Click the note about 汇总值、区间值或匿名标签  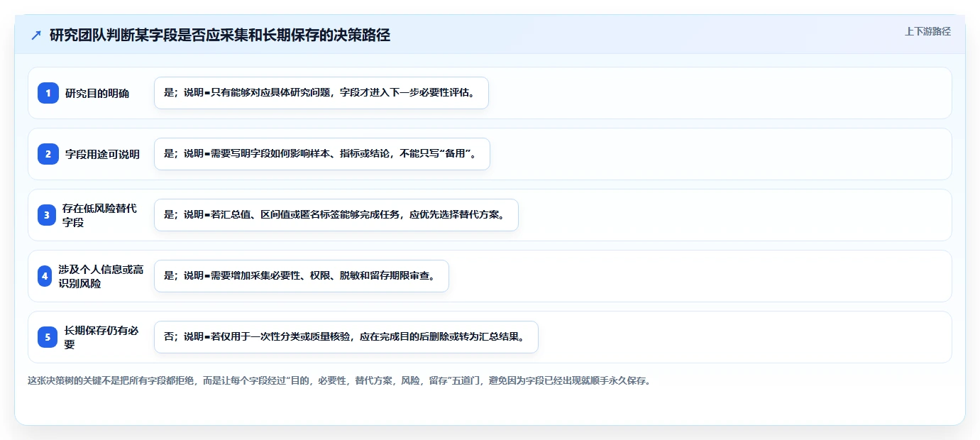[336, 215]
